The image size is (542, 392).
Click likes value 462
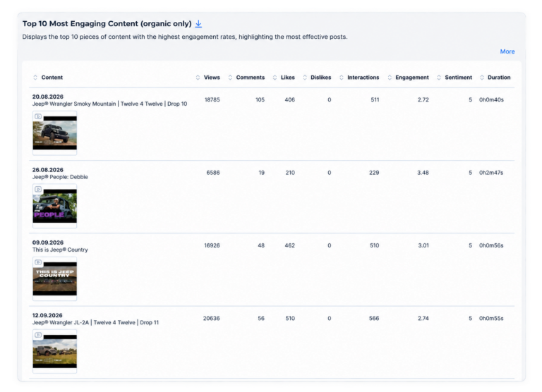[289, 245]
